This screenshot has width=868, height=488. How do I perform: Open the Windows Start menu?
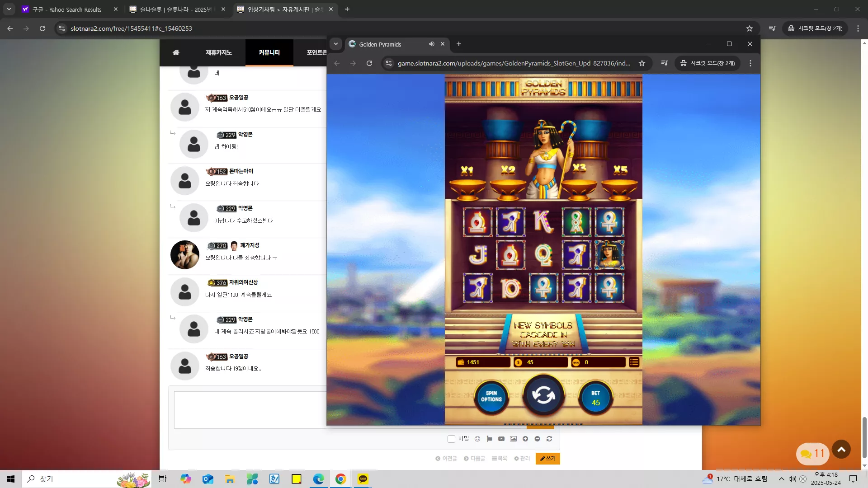(11, 479)
